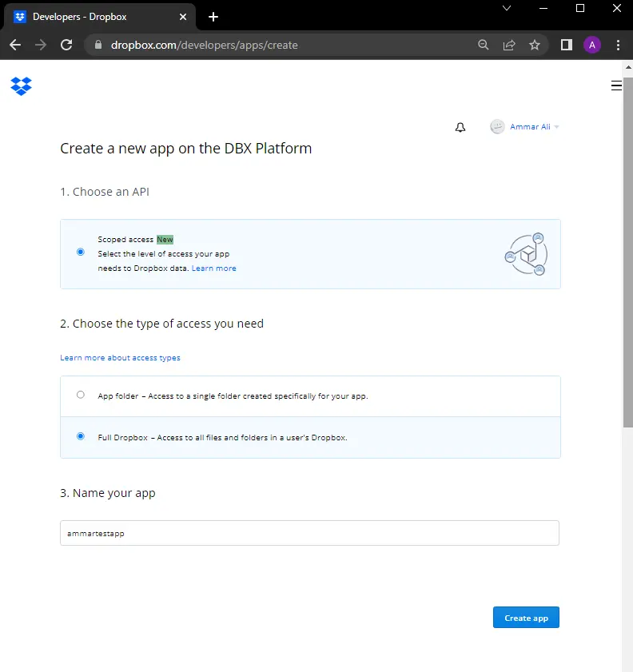This screenshot has height=672, width=633.
Task: Click the New badge beside Scoped access
Action: point(165,240)
